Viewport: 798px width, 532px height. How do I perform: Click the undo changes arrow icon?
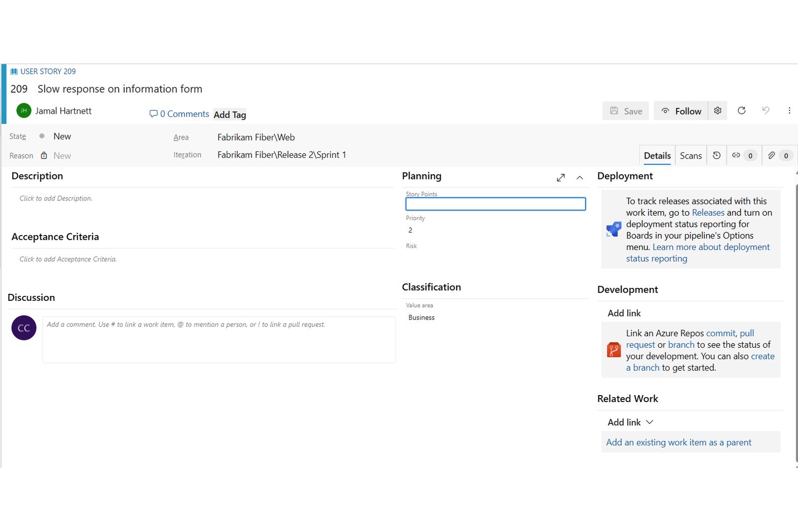point(766,110)
